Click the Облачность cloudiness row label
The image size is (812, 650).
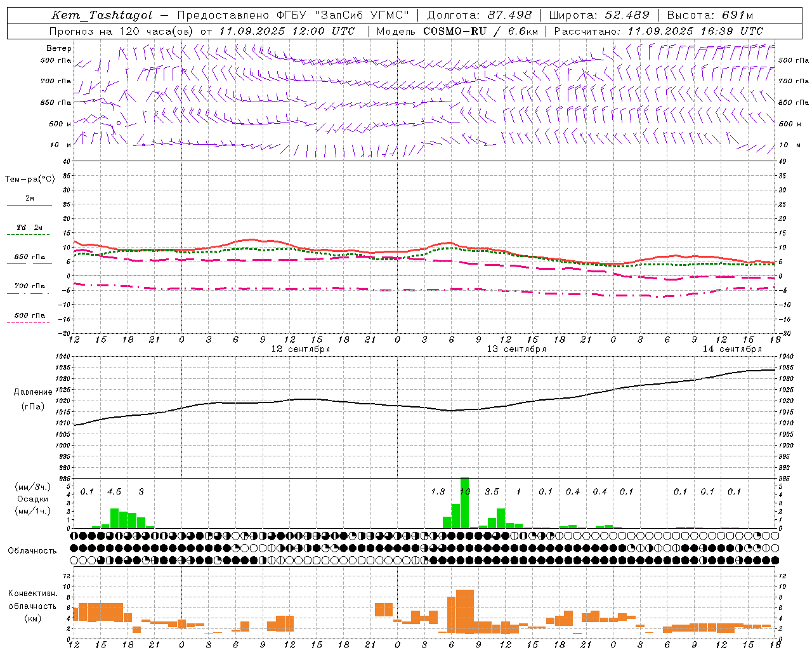pyautogui.click(x=32, y=551)
